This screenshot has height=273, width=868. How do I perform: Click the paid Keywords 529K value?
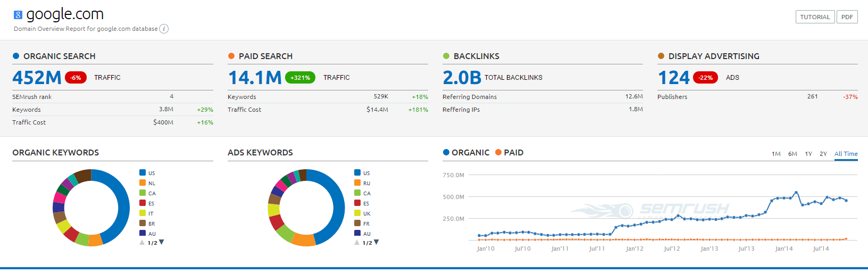click(381, 96)
